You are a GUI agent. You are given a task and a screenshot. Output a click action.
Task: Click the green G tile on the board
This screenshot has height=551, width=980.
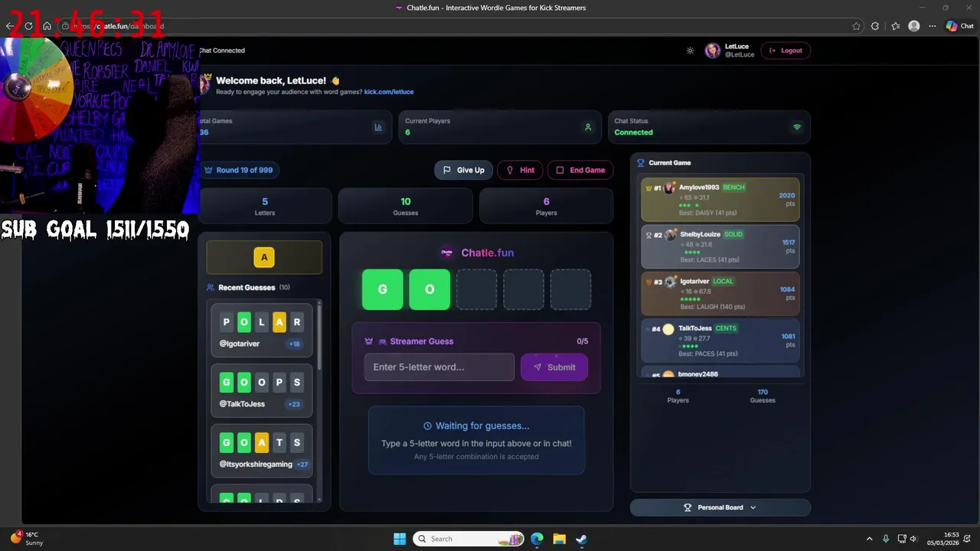point(383,289)
